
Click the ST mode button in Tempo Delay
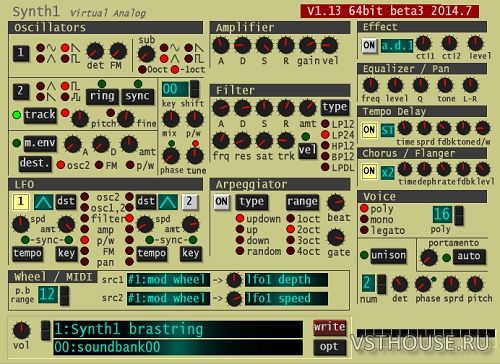(388, 130)
